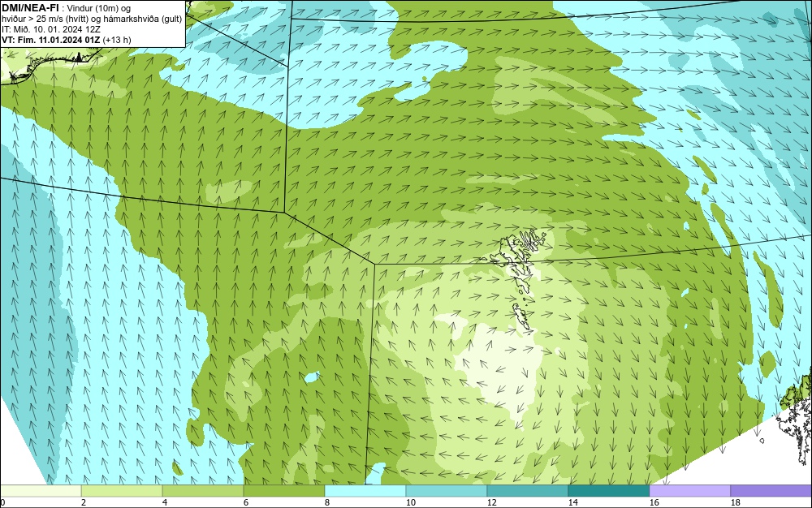The image size is (812, 508).
Task: Click the palest 0–2 m/s legend swatch
Action: tap(41, 490)
